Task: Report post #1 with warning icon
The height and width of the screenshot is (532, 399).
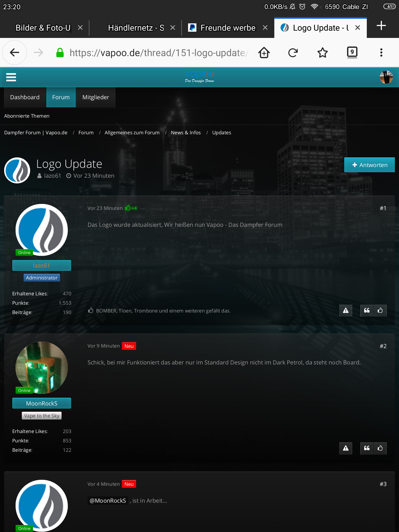Action: coord(345,310)
